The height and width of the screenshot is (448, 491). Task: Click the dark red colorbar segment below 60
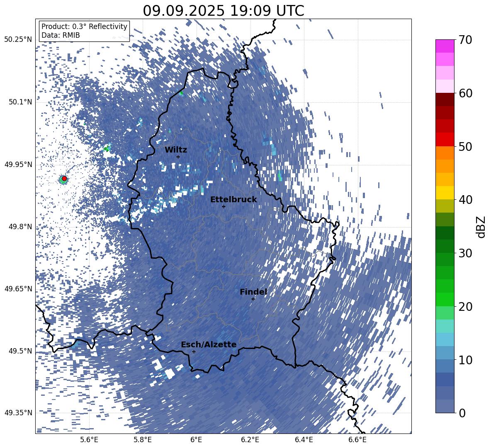point(445,99)
